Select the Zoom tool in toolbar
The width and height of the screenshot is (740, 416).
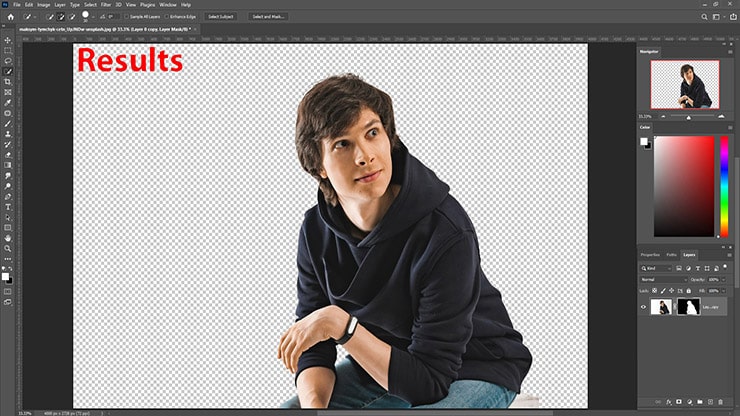tap(8, 248)
